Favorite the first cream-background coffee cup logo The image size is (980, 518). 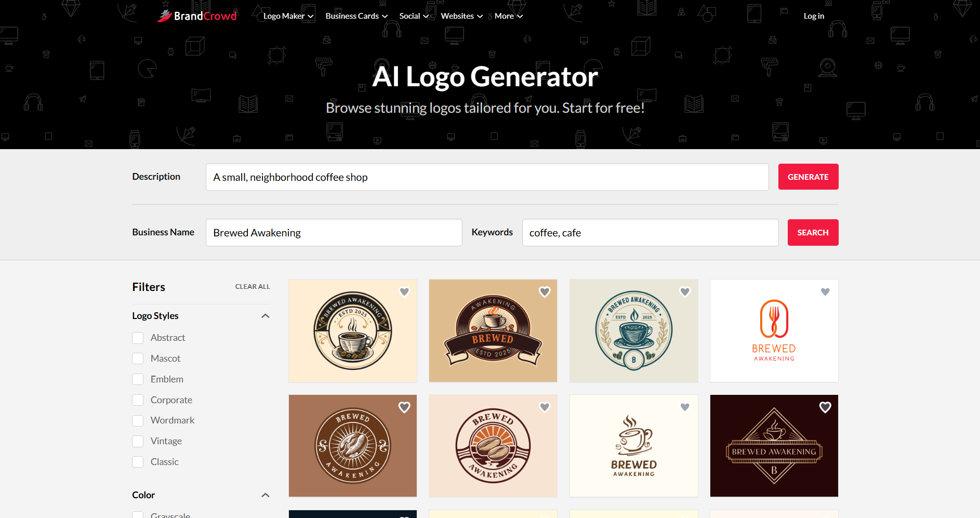(x=404, y=292)
